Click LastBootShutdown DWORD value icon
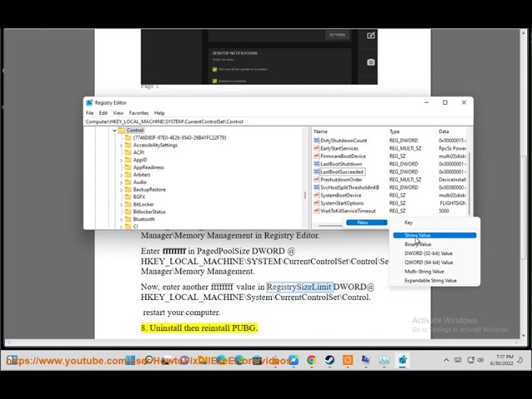Viewport: 532px width, 399px height. pyautogui.click(x=317, y=164)
